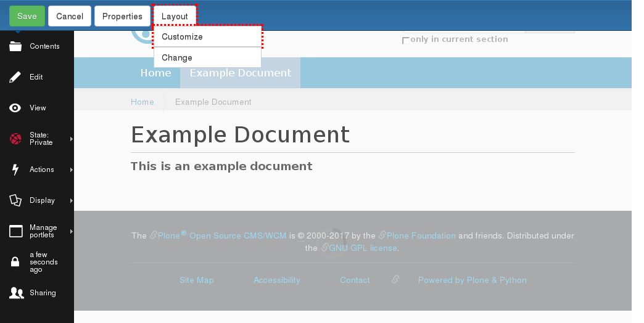644x323 pixels.
Task: Click the Plone logo at top
Action: coord(142,37)
